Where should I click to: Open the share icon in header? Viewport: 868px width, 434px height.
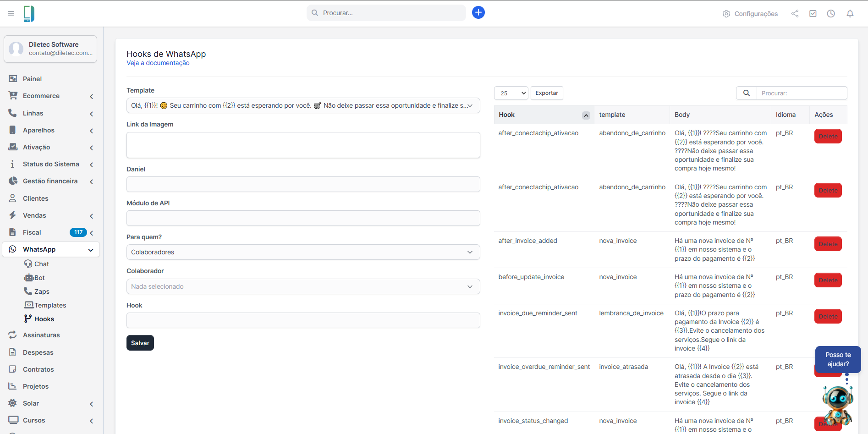pos(795,14)
